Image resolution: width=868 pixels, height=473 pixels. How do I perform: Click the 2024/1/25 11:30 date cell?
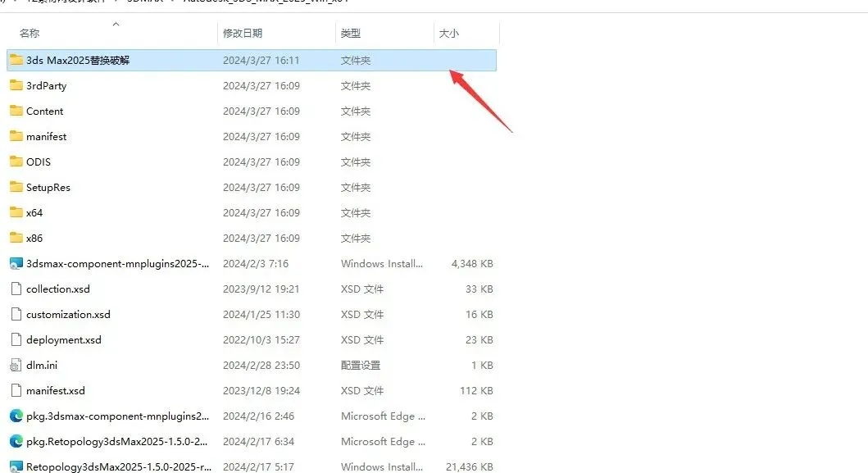(x=261, y=315)
